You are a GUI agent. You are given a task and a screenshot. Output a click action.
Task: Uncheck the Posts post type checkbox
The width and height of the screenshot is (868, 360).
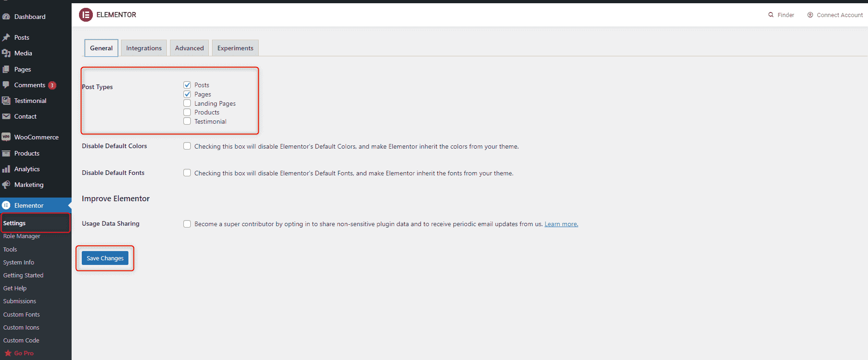point(187,85)
